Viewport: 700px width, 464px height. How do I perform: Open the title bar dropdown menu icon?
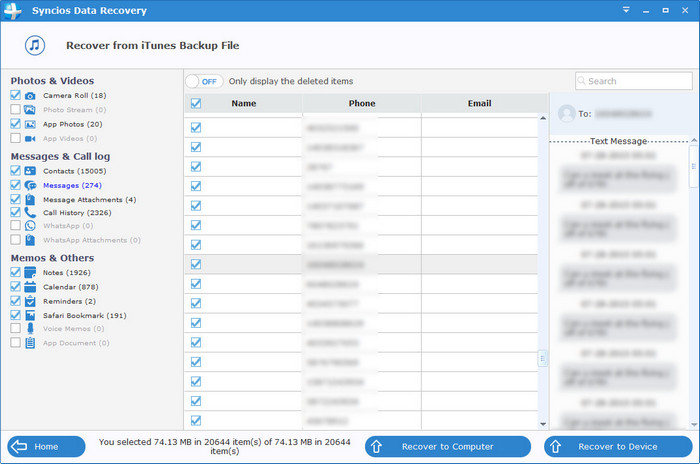[x=626, y=10]
